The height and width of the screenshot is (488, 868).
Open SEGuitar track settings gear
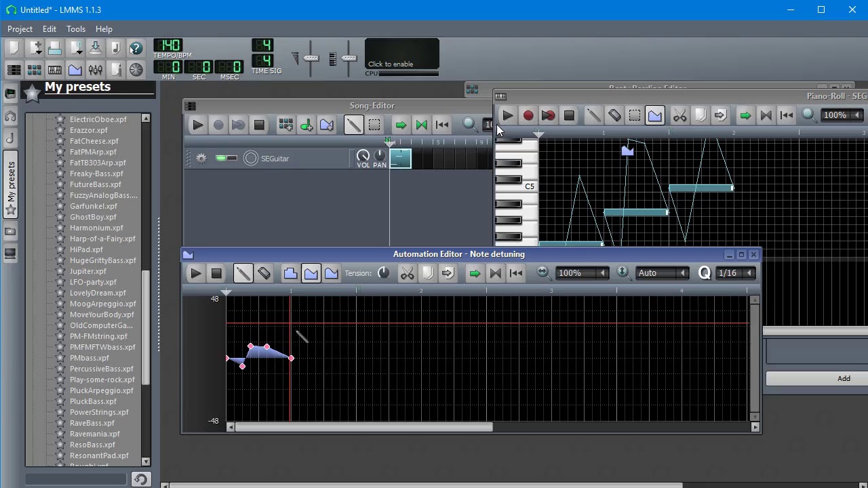pos(201,159)
